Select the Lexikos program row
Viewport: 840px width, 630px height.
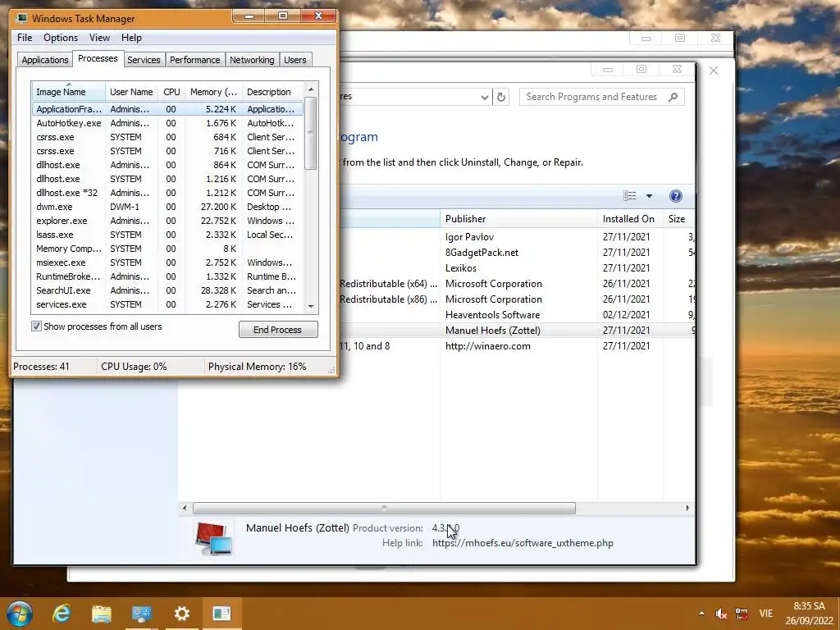tap(517, 268)
